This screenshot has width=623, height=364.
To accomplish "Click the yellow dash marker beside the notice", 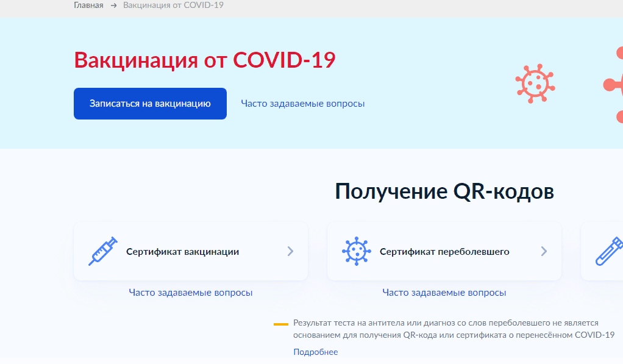I will [x=281, y=324].
